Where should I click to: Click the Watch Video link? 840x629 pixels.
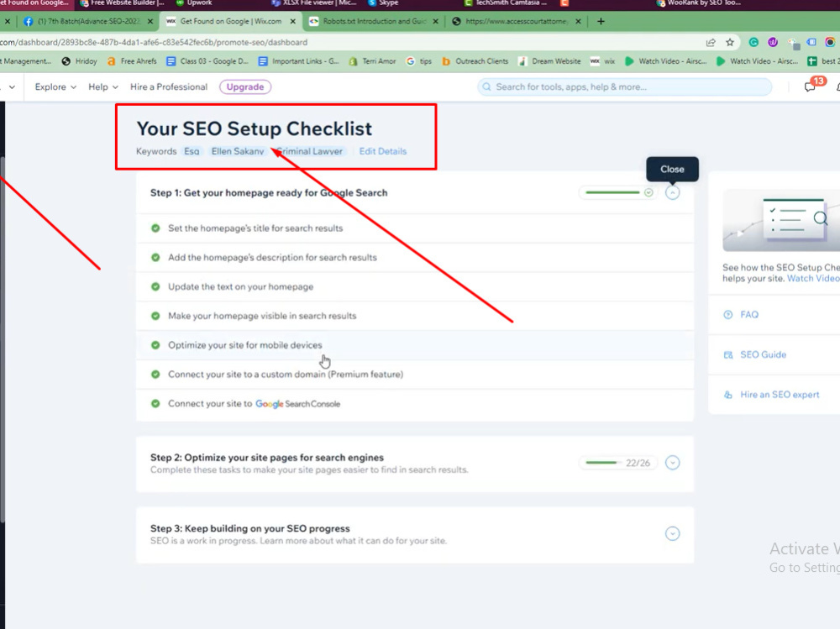813,279
